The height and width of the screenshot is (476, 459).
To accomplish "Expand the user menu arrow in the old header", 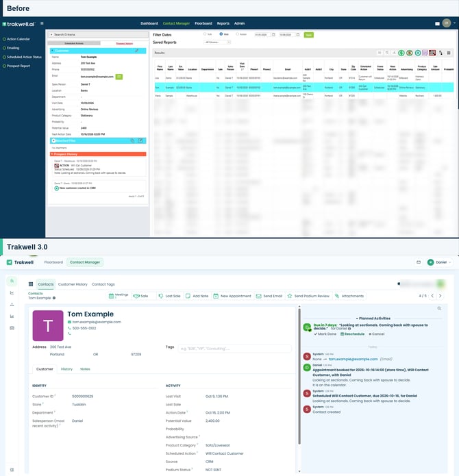I will 454,23.
